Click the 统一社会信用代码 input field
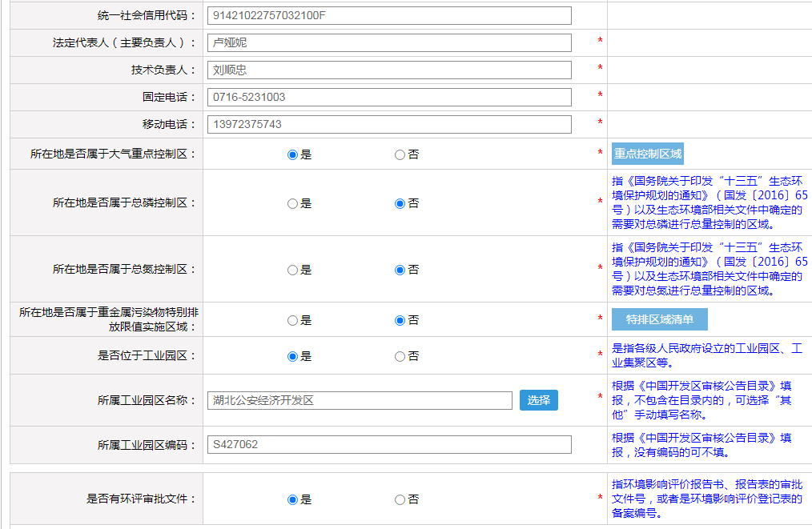812x529 pixels. [388, 16]
